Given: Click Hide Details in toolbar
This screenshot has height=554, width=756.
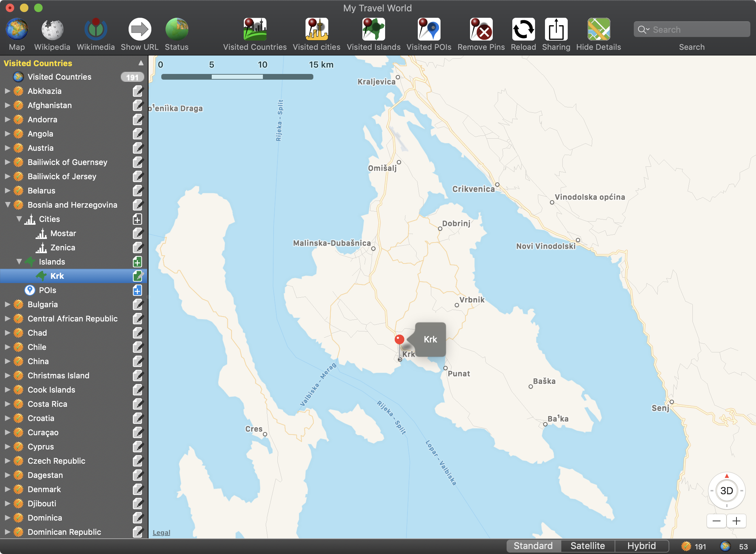Looking at the screenshot, I should click(x=599, y=30).
